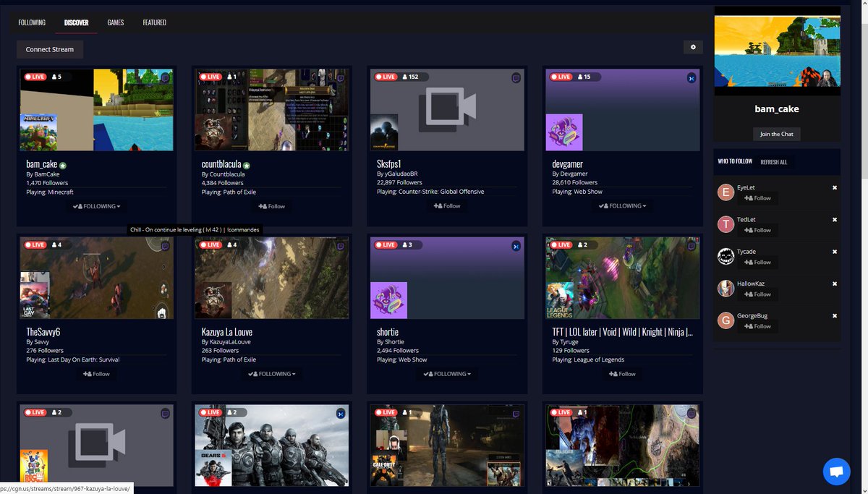868x494 pixels.
Task: Click the Mixer icon on the Gears 5 stream
Action: 341,414
